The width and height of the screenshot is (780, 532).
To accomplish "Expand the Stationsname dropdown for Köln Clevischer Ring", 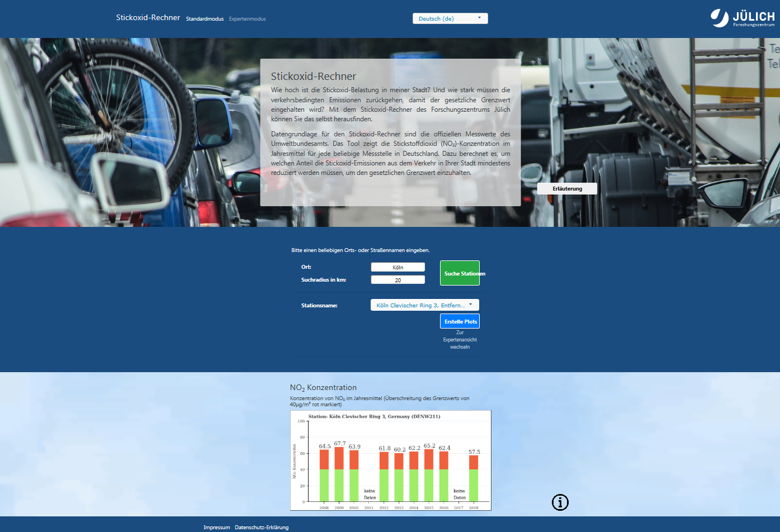I will click(424, 305).
